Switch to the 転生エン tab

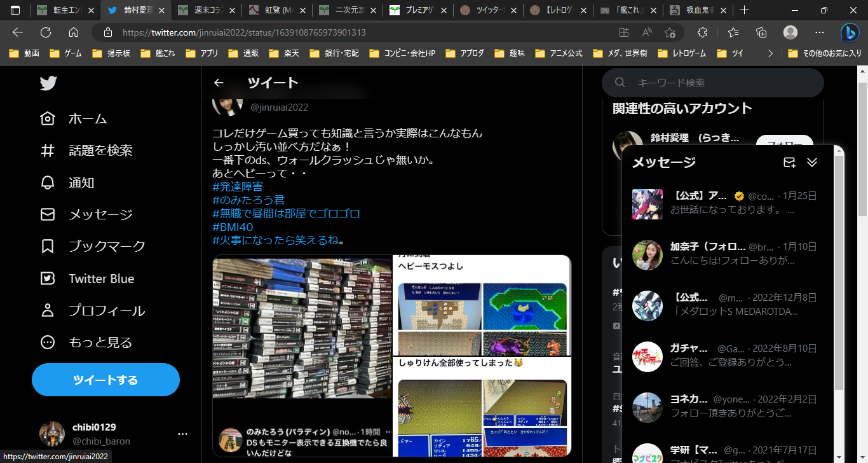[65, 10]
